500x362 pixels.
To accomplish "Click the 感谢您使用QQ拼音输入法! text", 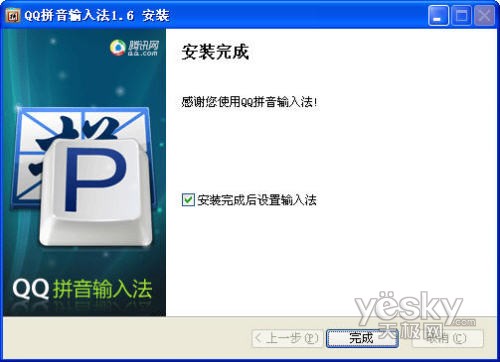I will pos(249,102).
